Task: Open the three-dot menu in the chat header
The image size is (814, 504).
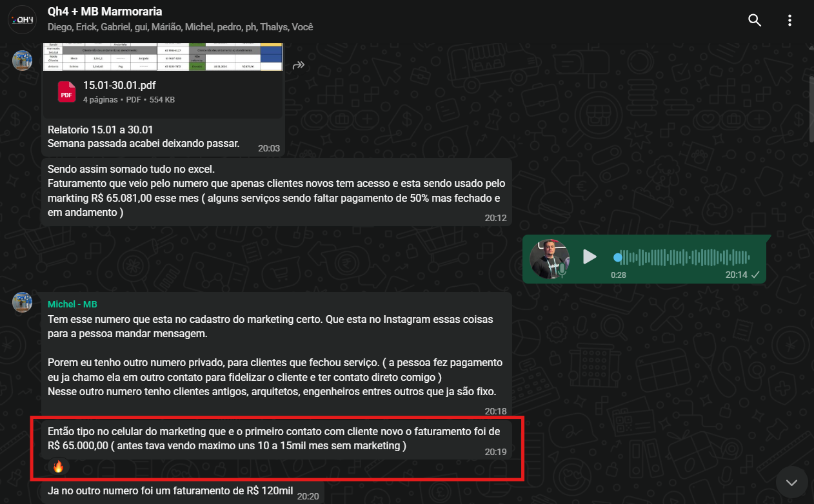Action: pos(789,20)
